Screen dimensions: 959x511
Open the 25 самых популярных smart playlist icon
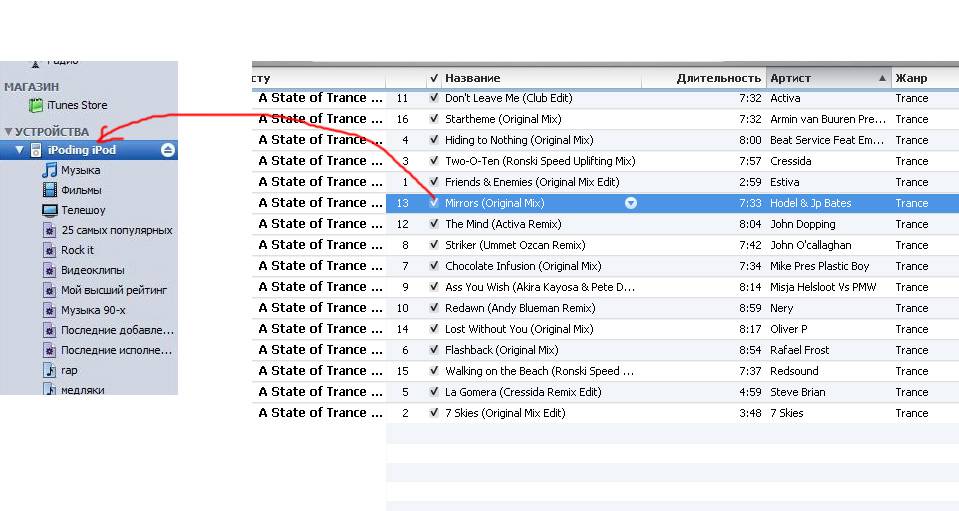pos(50,230)
